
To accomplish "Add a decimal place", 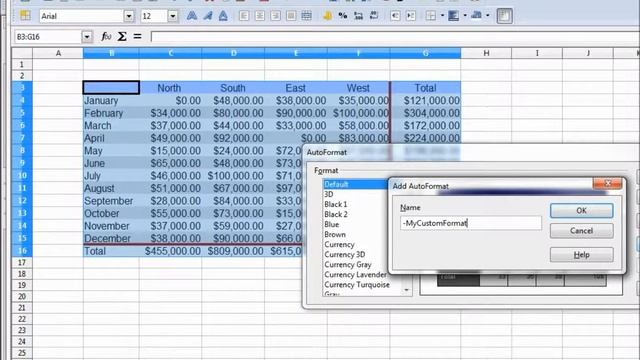I will (358, 16).
